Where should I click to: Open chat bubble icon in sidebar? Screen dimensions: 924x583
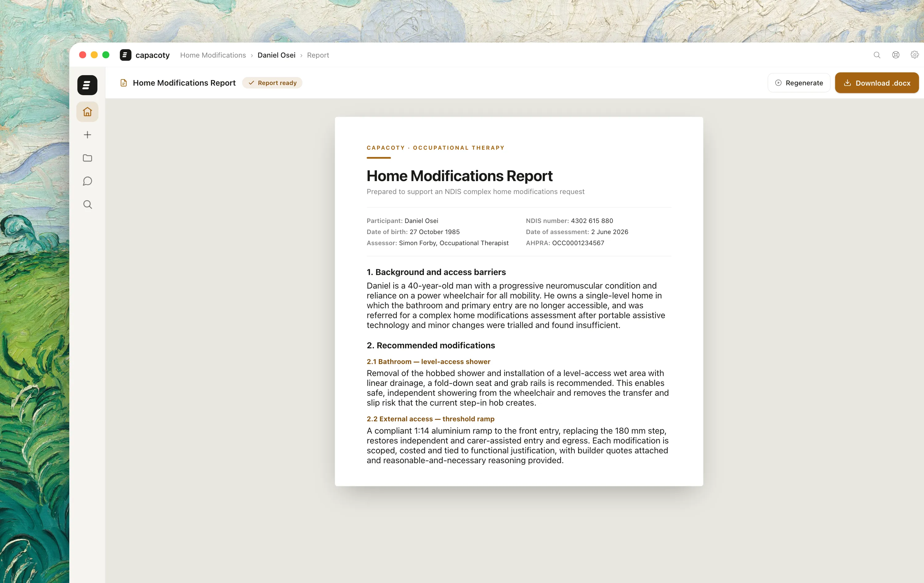(x=87, y=181)
